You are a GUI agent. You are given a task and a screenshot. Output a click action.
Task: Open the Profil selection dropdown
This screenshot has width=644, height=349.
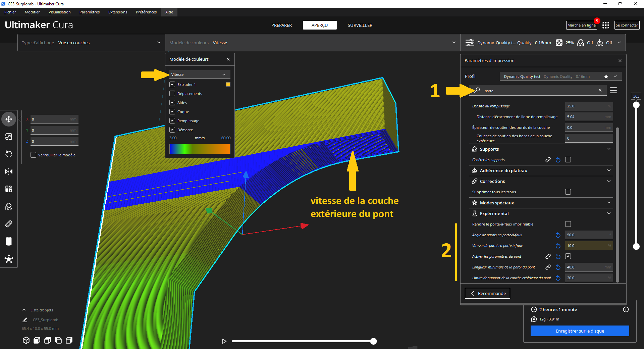[x=560, y=77]
